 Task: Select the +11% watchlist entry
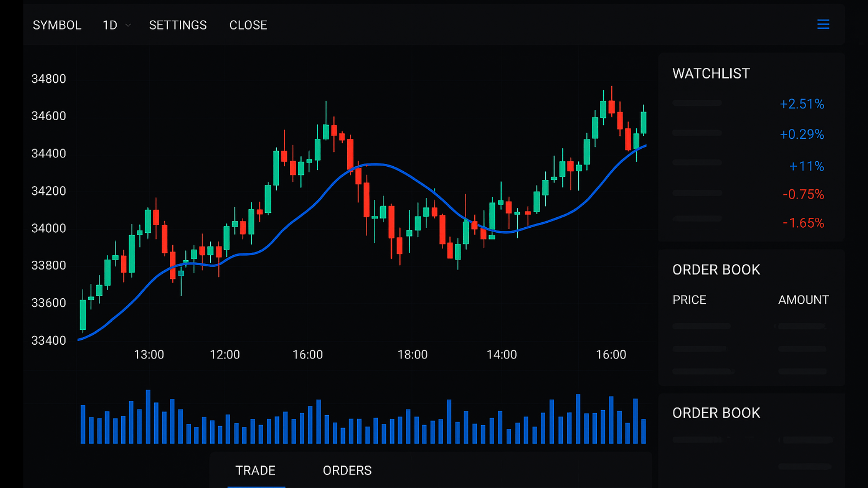806,166
